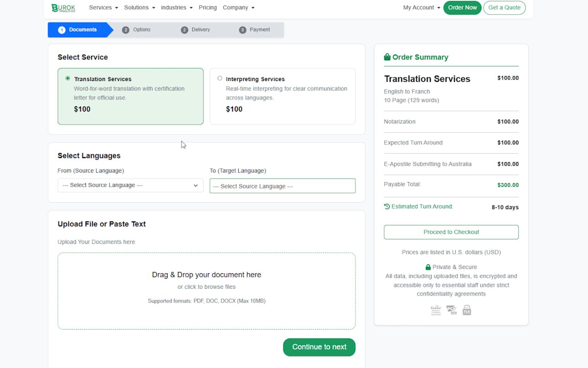Expand the My Account dropdown

421,8
